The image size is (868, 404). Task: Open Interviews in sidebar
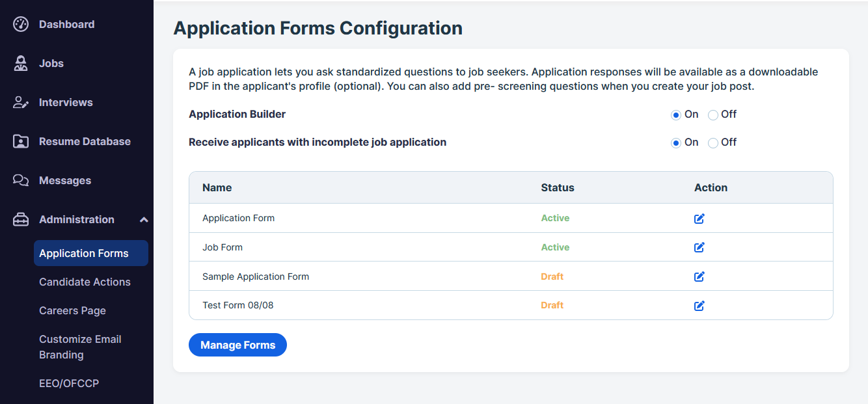click(66, 102)
